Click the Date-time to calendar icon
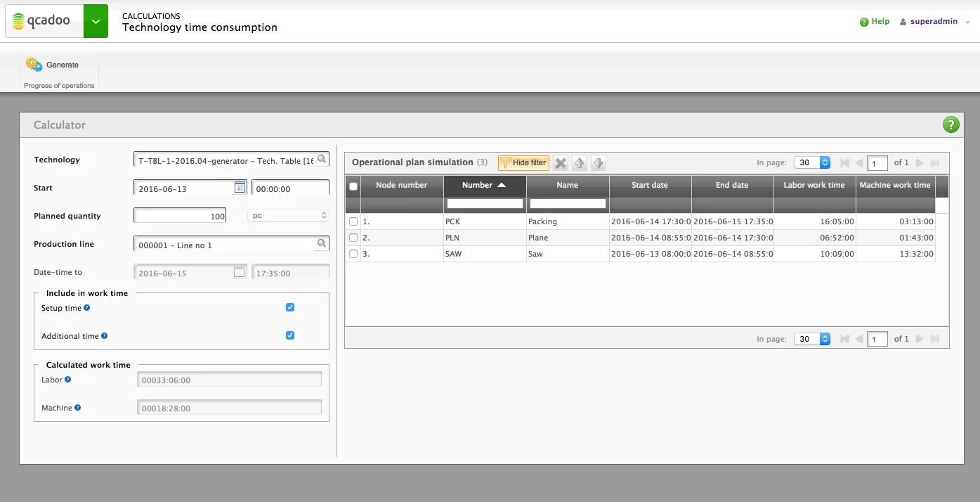This screenshot has width=980, height=502. point(240,272)
